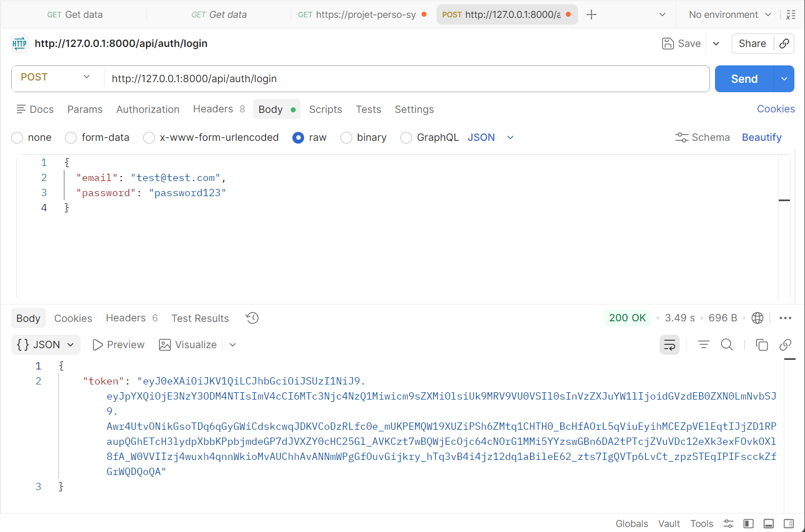Image resolution: width=805 pixels, height=532 pixels.
Task: Select the GraphQL body type
Action: coord(406,137)
